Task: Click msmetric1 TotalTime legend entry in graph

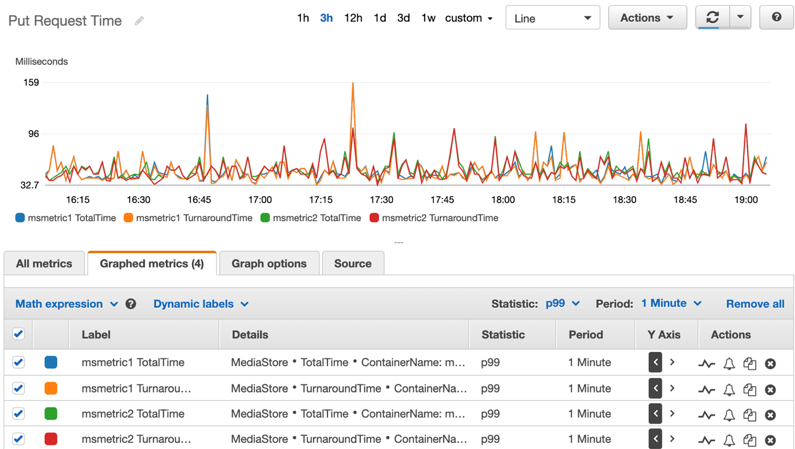Action: (66, 218)
